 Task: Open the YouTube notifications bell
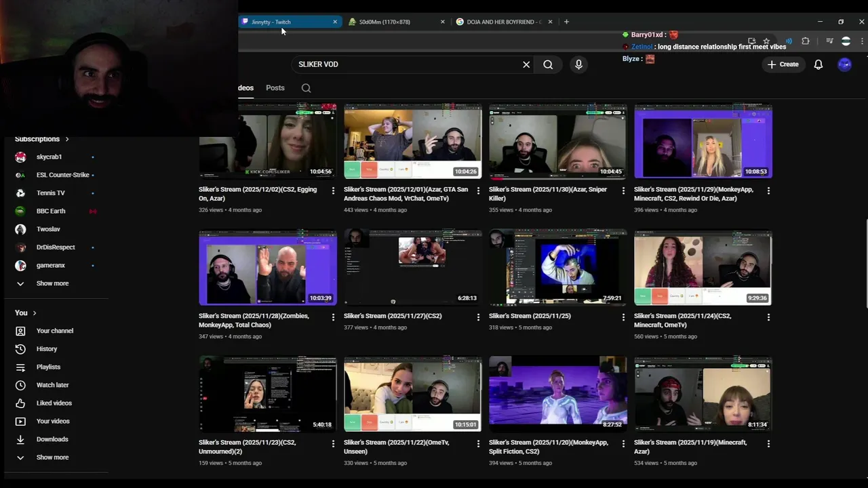[x=818, y=64]
